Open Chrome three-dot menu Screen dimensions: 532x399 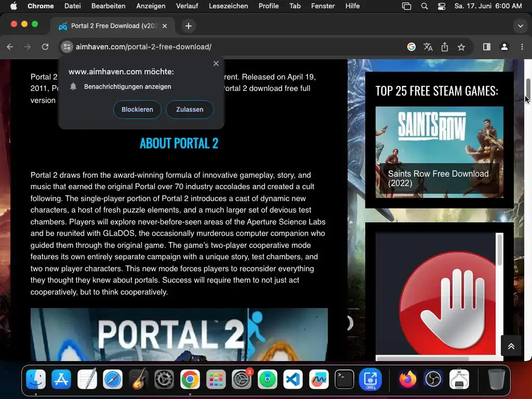point(522,47)
